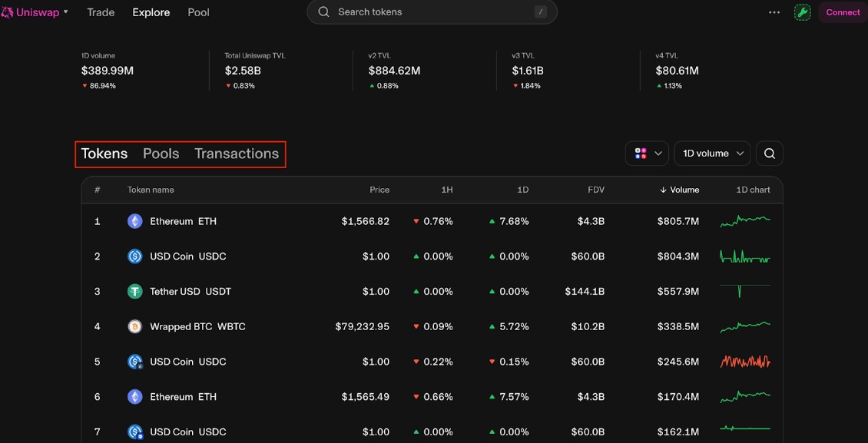Click the 1D chart sparkline for row 5
868x443 pixels.
(744, 362)
